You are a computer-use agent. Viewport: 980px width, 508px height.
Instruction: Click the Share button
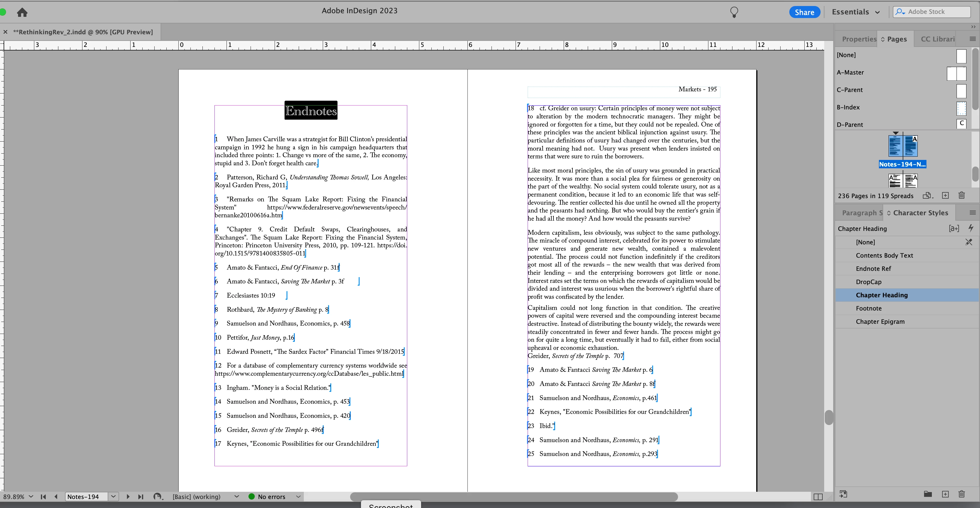tap(804, 12)
